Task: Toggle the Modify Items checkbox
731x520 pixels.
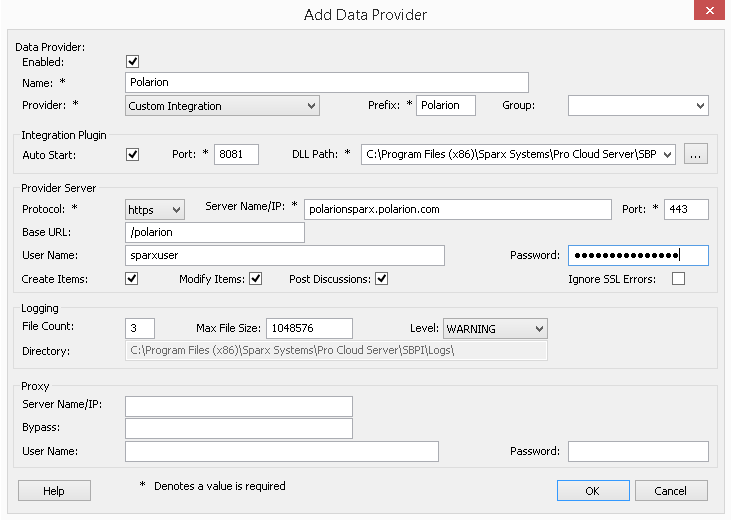Action: [x=255, y=279]
